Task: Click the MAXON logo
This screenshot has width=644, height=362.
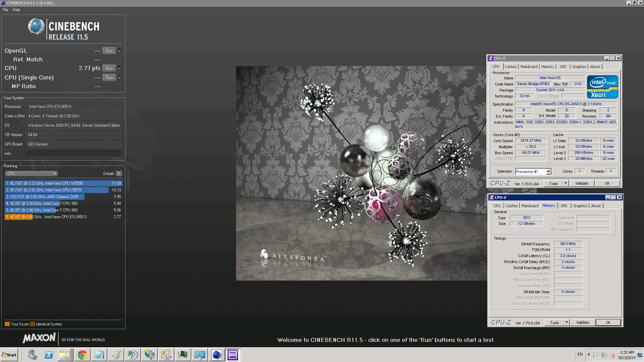Action: [x=39, y=338]
